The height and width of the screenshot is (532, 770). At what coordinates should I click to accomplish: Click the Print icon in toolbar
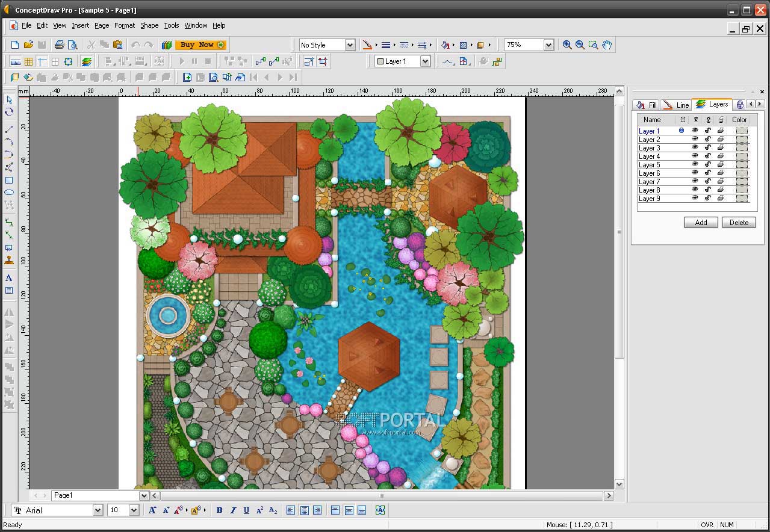59,45
